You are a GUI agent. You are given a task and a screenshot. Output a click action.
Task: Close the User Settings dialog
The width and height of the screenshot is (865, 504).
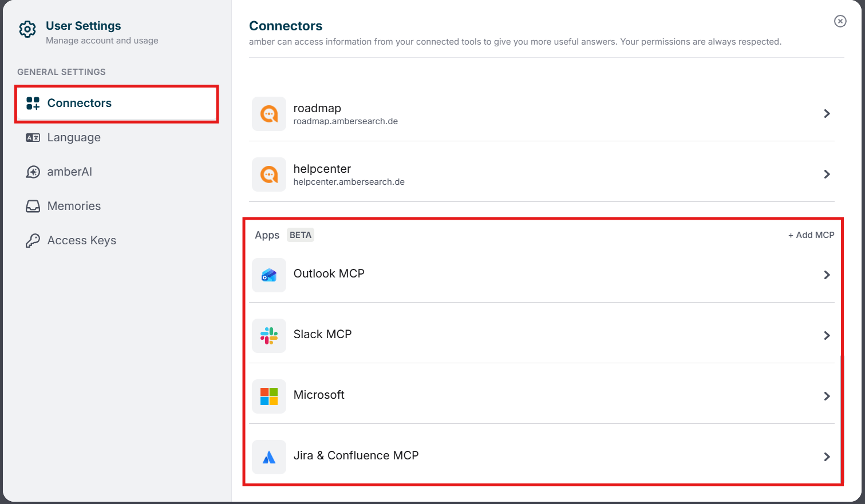tap(840, 21)
